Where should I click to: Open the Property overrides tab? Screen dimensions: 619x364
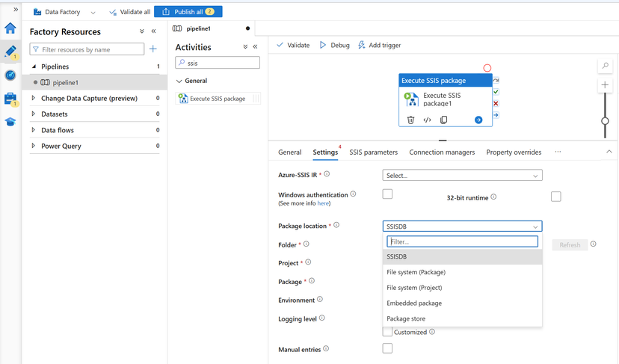pos(514,152)
